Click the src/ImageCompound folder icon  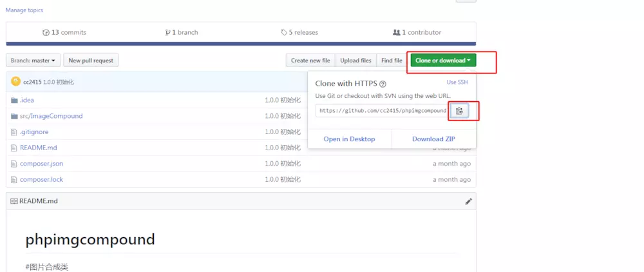click(x=14, y=116)
